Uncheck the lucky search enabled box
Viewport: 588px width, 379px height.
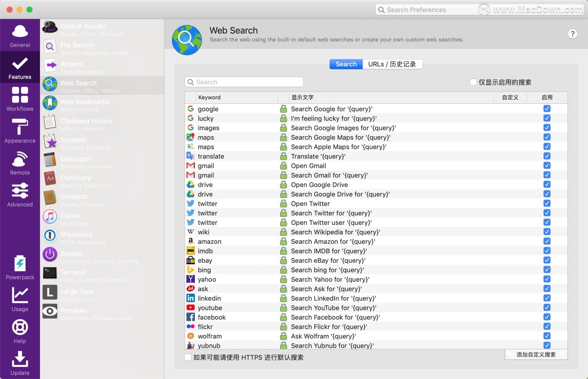pyautogui.click(x=547, y=118)
